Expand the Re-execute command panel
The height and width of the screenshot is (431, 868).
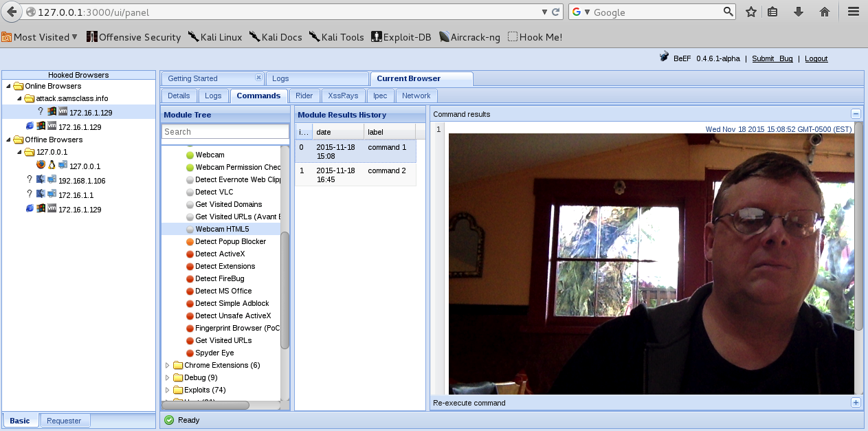856,403
